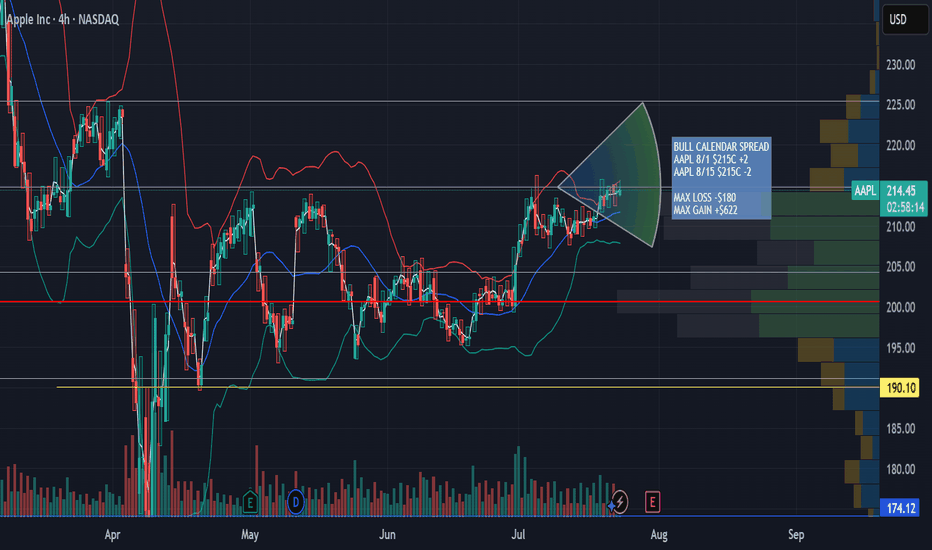
Task: Click the lightning bolt event icon
Action: (x=619, y=502)
